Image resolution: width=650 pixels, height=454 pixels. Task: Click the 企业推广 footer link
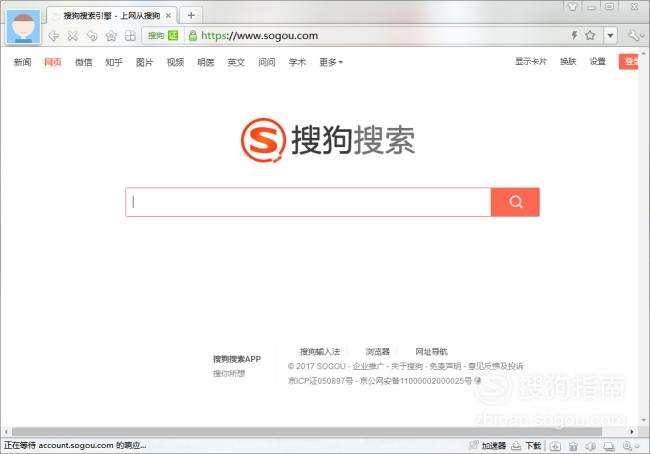(368, 366)
